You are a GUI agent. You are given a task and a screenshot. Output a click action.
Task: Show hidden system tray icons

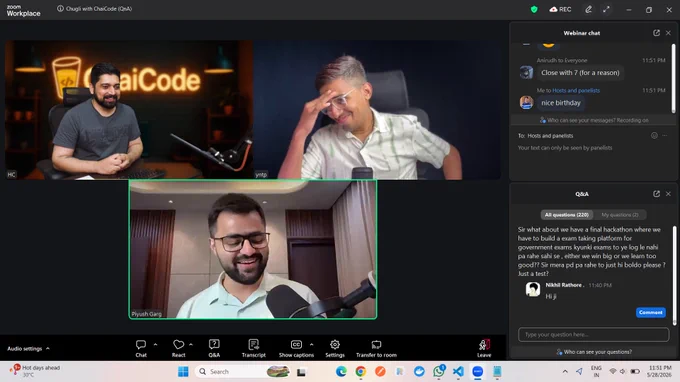coord(565,372)
